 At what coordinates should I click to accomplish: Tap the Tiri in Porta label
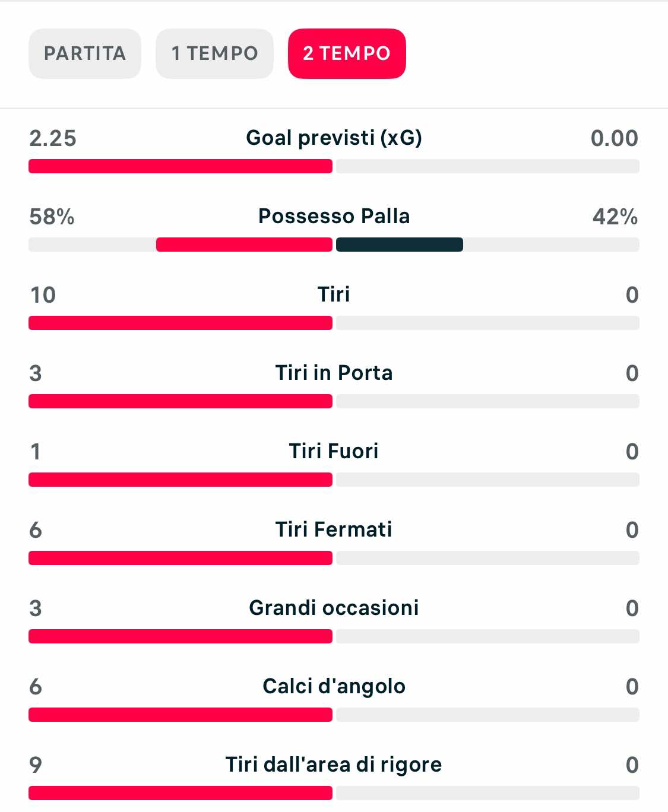tap(334, 373)
